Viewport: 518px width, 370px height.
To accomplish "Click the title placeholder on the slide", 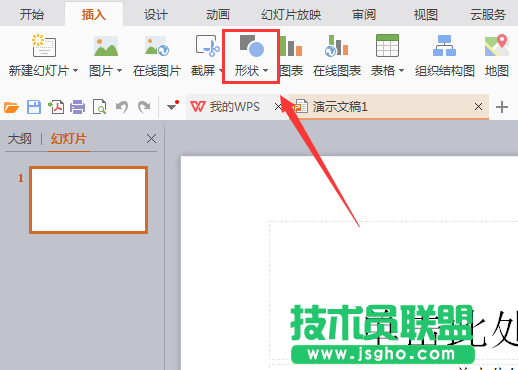I will click(393, 290).
